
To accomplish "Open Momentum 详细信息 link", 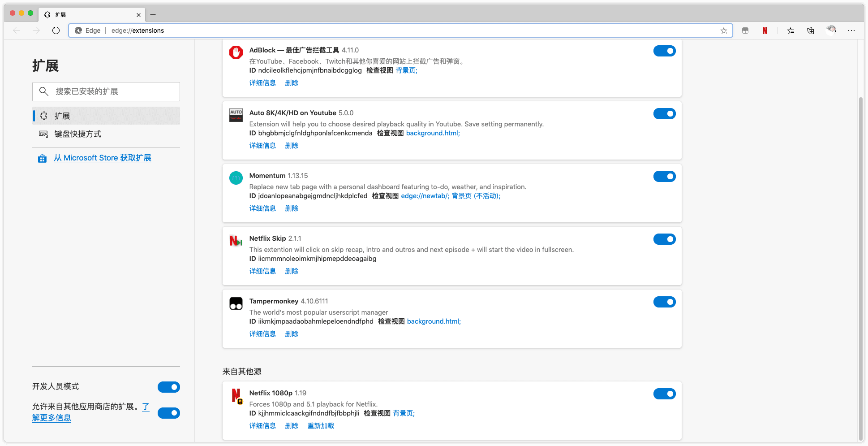I will tap(262, 208).
